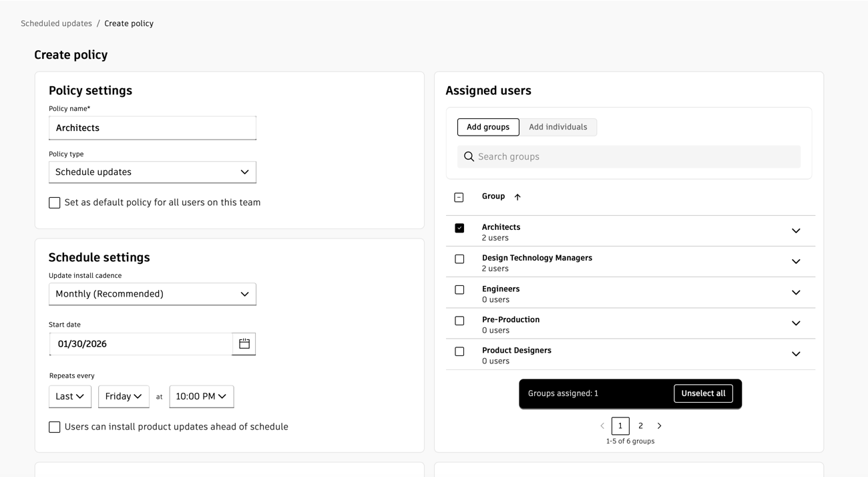Click the Unselect all button

pyautogui.click(x=703, y=393)
